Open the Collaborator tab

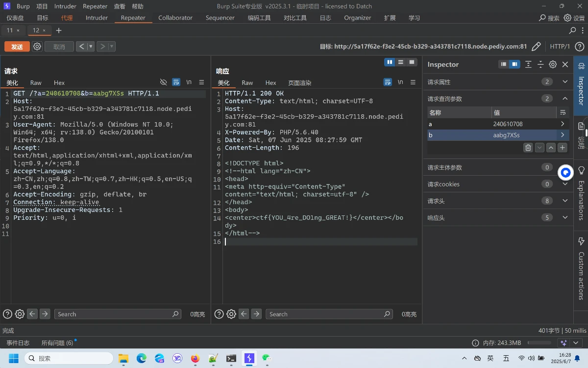pyautogui.click(x=175, y=18)
